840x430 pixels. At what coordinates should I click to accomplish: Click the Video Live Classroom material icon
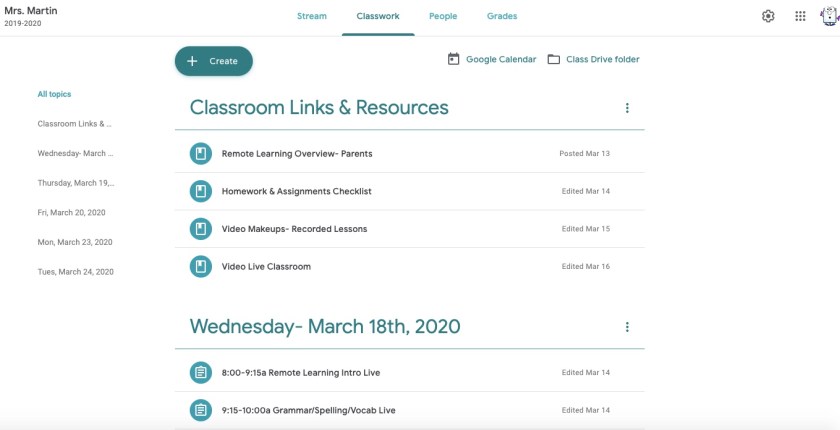(201, 266)
